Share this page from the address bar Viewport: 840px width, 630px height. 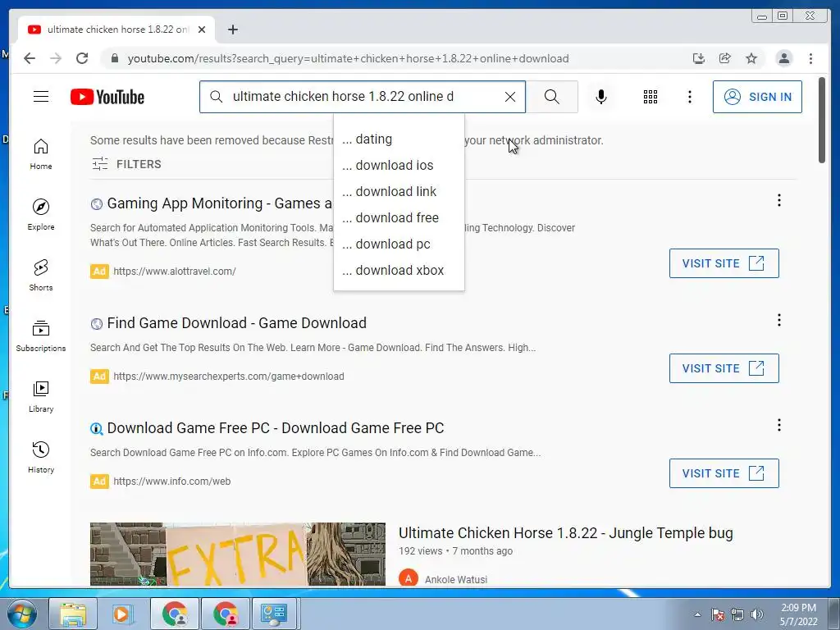pos(725,58)
